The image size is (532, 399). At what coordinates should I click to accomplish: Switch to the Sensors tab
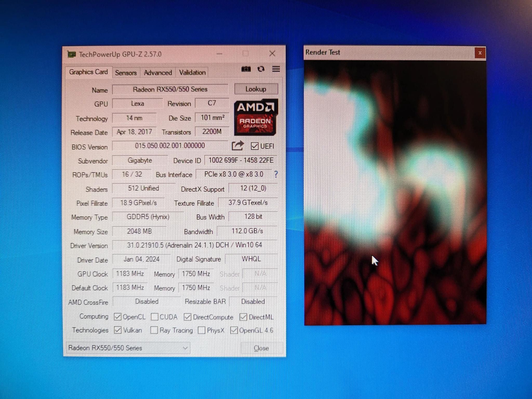[x=126, y=73]
